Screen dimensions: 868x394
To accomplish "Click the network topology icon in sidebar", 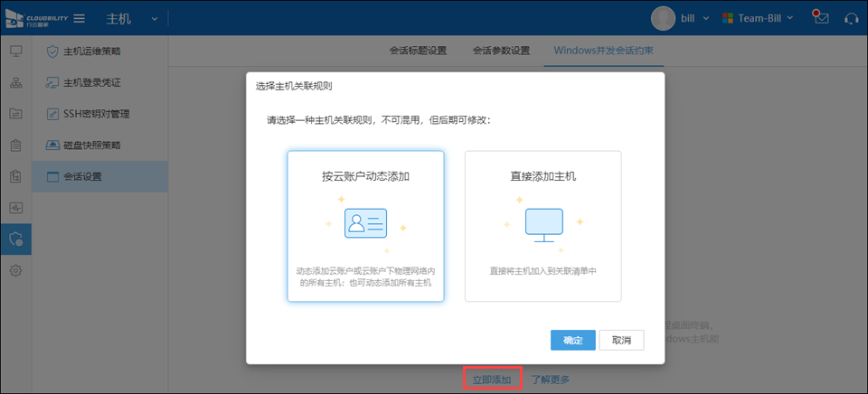I will click(x=16, y=83).
